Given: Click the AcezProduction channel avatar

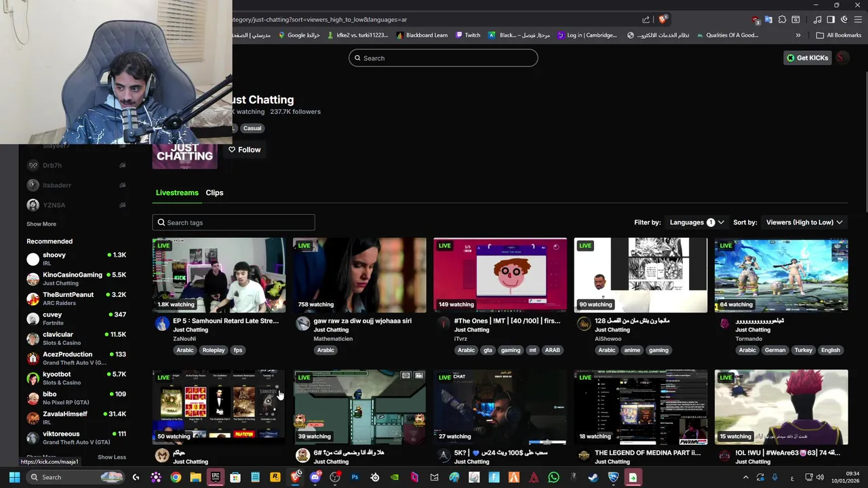Looking at the screenshot, I should [x=33, y=359].
